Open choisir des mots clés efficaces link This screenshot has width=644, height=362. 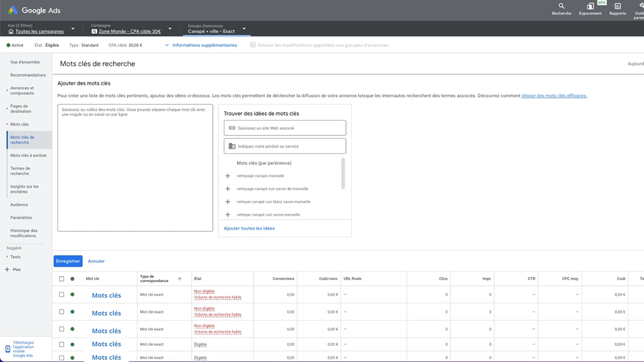tap(554, 96)
